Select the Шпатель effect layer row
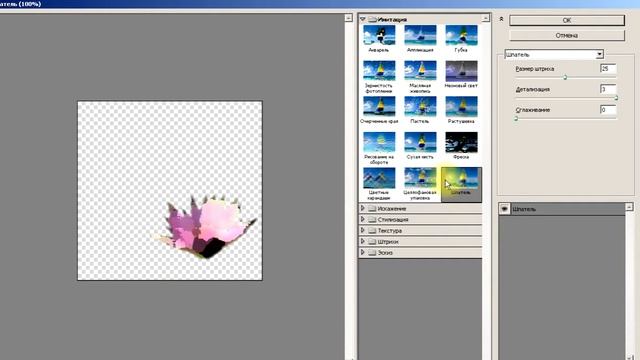This screenshot has height=360, width=640. click(x=562, y=209)
